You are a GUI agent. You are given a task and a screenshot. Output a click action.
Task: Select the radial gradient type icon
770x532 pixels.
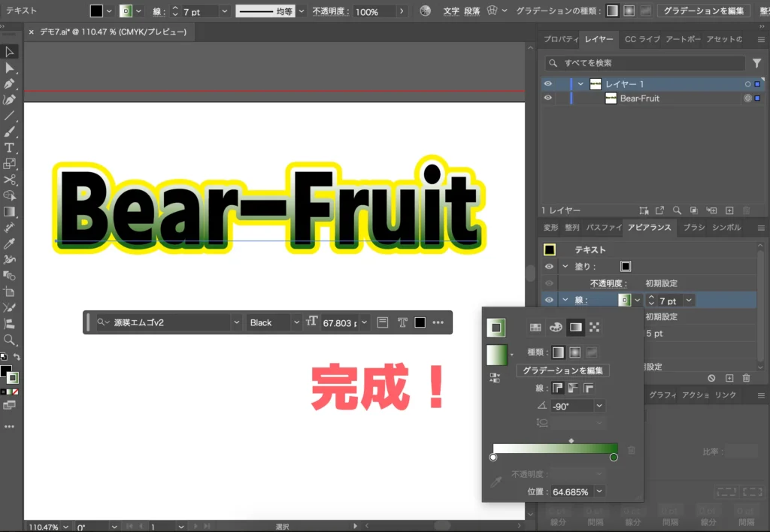point(576,352)
